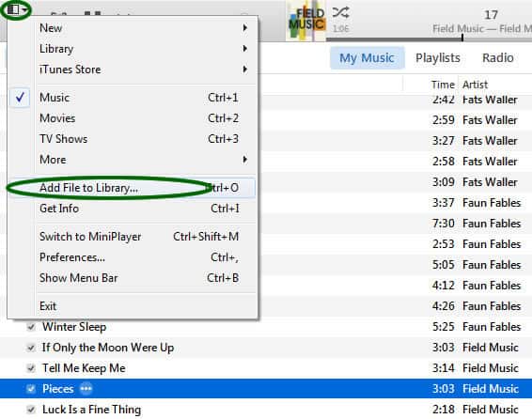The height and width of the screenshot is (419, 532).
Task: Click the 3:27 Fats Waller row
Action: 395,141
